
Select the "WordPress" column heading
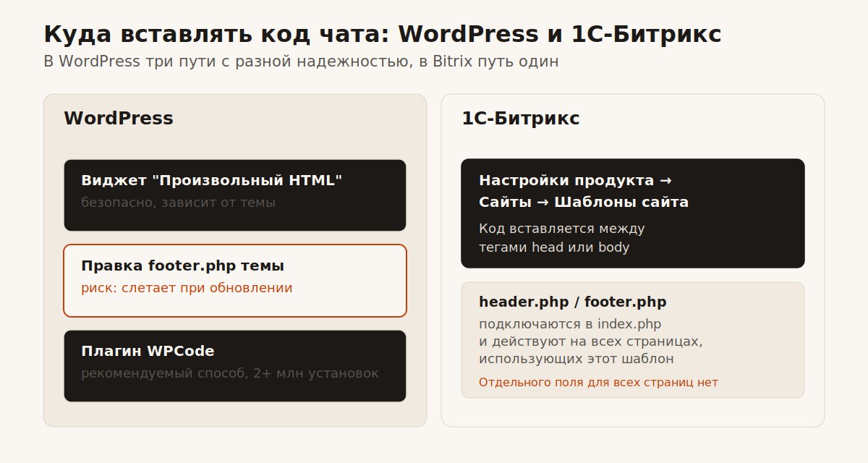click(119, 119)
